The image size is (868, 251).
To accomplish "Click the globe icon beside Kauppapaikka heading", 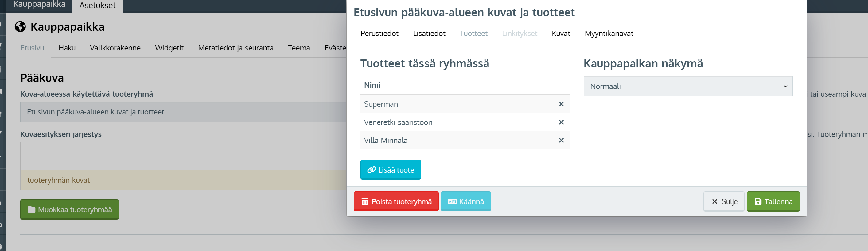I will 20,27.
